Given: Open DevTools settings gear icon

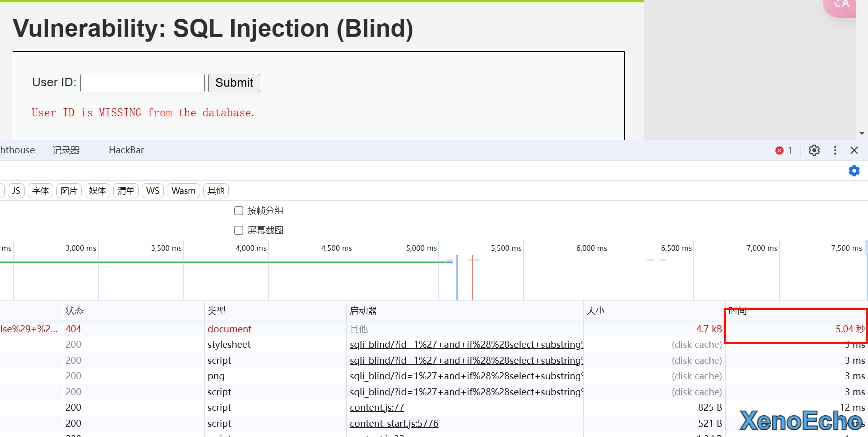Looking at the screenshot, I should coord(814,150).
